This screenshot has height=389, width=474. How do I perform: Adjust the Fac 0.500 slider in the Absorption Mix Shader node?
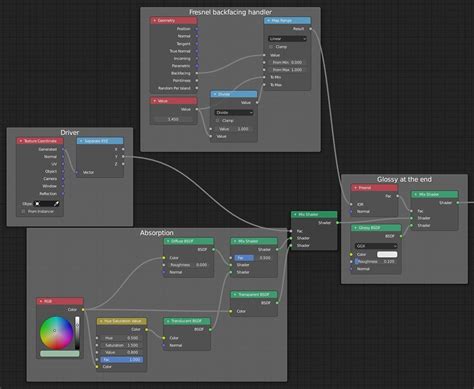[x=253, y=258]
